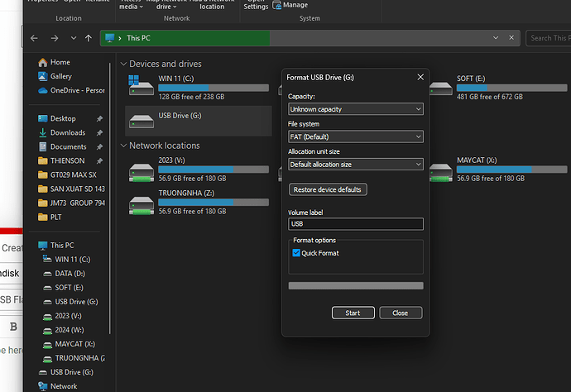Click the Volume label text field
Image resolution: width=571 pixels, height=392 pixels.
(x=355, y=224)
